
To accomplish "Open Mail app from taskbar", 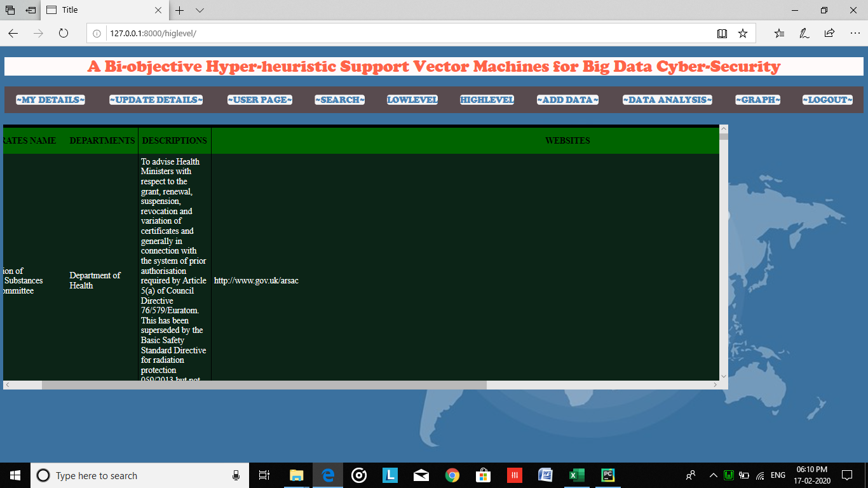I will (x=421, y=475).
